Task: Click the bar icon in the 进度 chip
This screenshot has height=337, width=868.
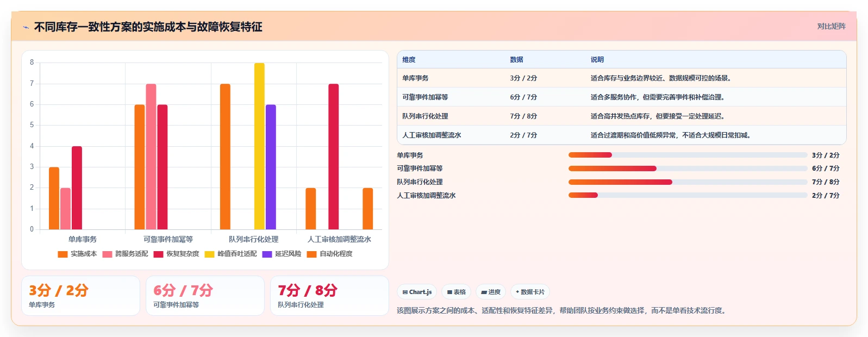Action: [484, 292]
